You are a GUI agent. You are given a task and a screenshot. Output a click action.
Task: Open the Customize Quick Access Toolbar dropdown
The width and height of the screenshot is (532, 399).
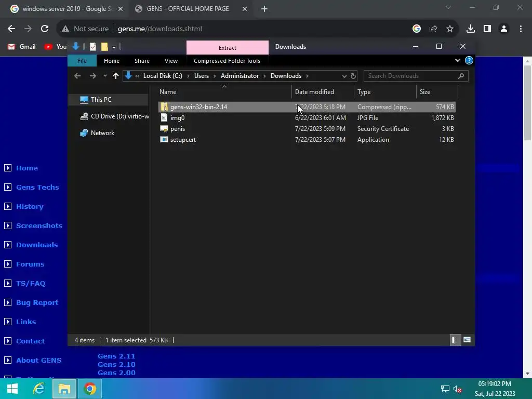click(x=114, y=47)
